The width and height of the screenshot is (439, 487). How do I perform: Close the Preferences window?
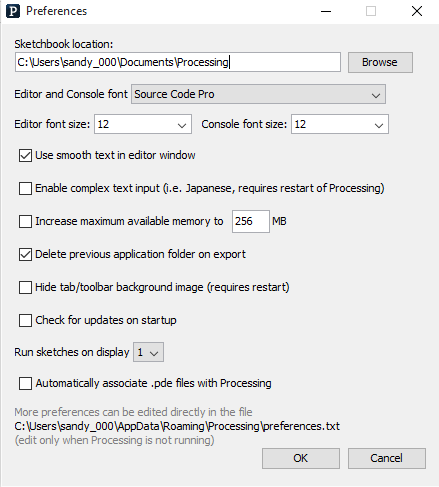(x=417, y=11)
